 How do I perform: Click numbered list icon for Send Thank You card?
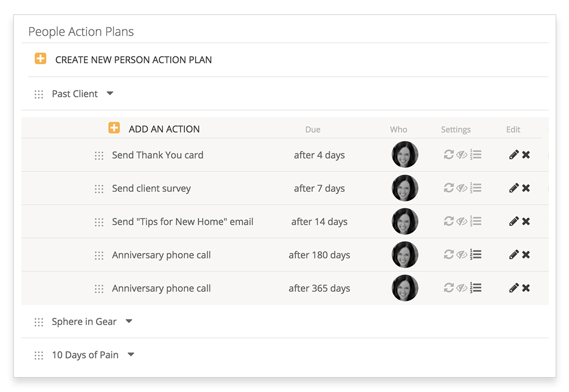[x=476, y=154]
